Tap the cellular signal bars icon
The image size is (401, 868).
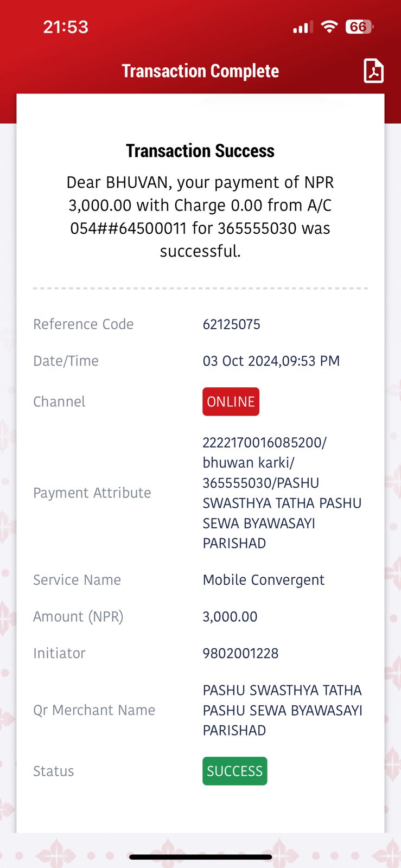click(x=303, y=27)
